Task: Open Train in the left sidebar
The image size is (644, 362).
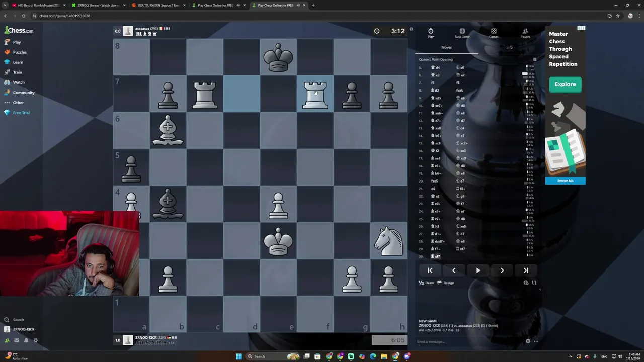Action: click(14, 72)
